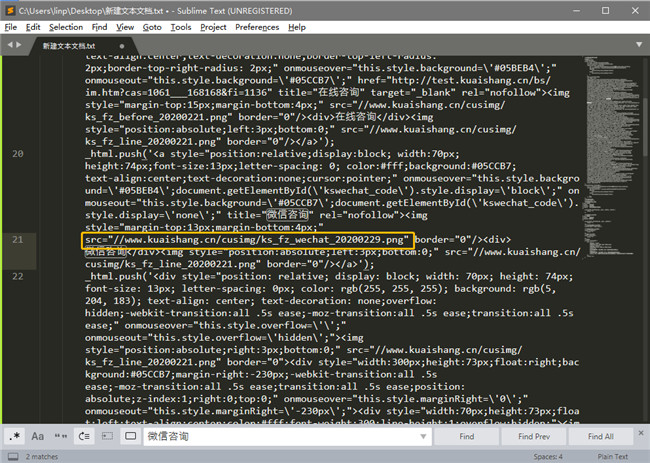The width and height of the screenshot is (650, 463).
Task: Open the Preferences menu
Action: click(x=257, y=27)
